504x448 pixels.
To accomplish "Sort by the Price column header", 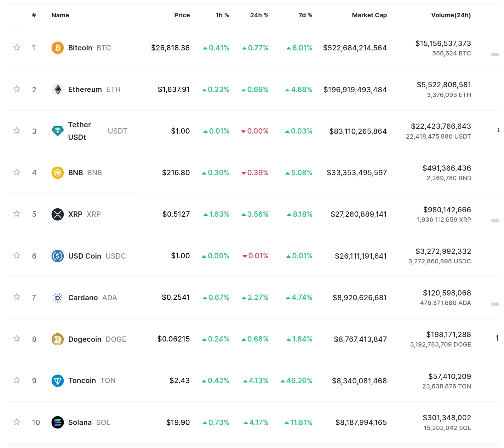I will 182,15.
